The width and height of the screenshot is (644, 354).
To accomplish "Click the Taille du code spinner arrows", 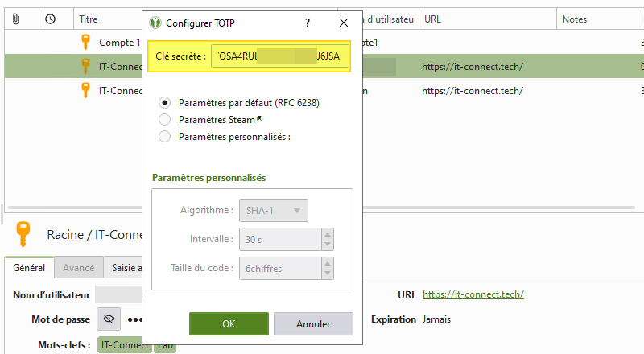I will pyautogui.click(x=327, y=267).
